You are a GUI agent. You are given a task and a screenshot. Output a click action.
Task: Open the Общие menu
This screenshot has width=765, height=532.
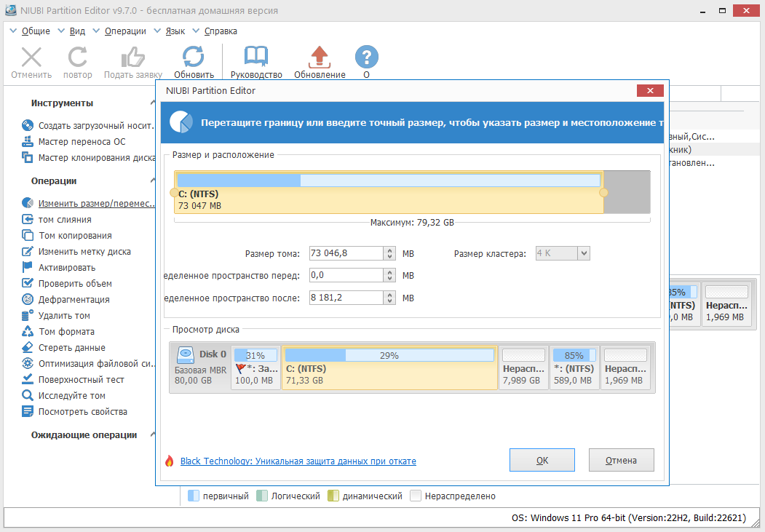[36, 31]
